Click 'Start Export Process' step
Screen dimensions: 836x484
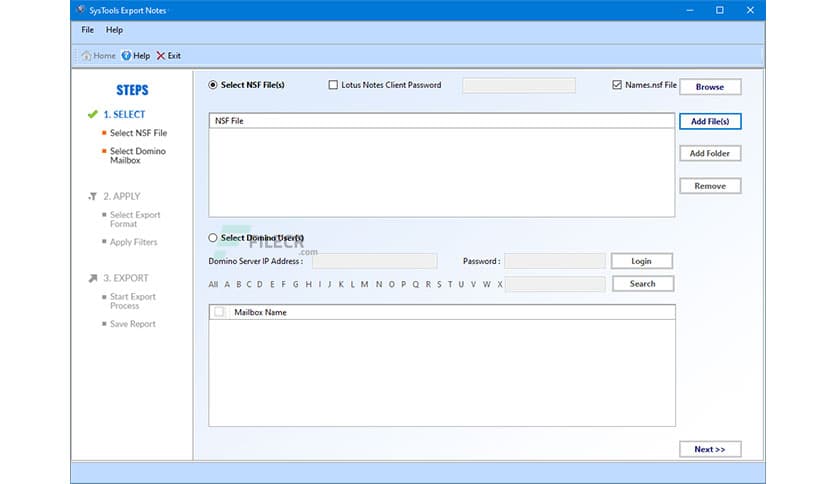pyautogui.click(x=133, y=301)
